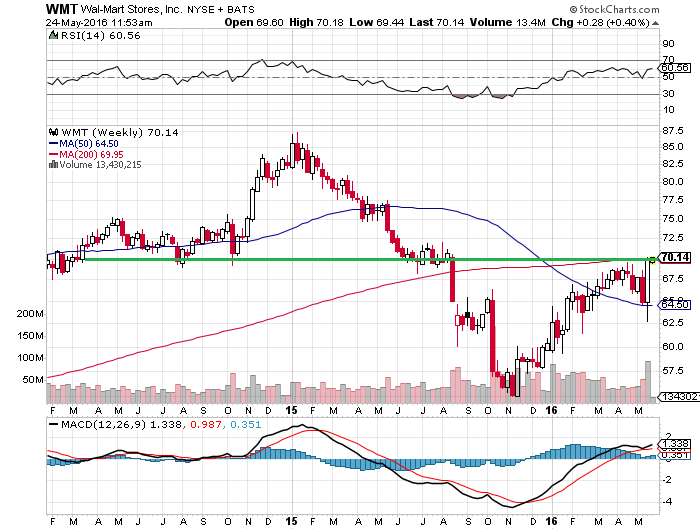Click the 100M volume axis label
Screen dimensions: 700x530
click(30, 358)
